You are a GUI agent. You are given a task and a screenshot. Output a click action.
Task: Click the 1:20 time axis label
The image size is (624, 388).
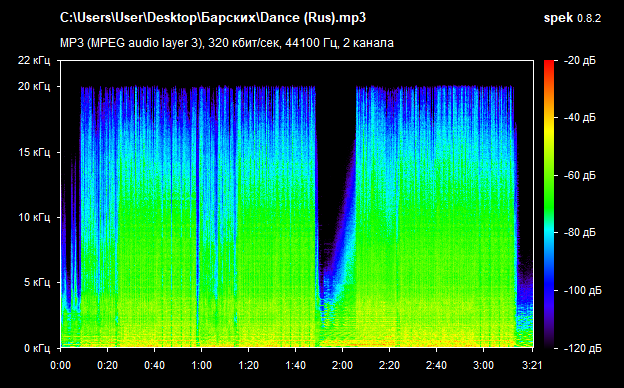(248, 365)
